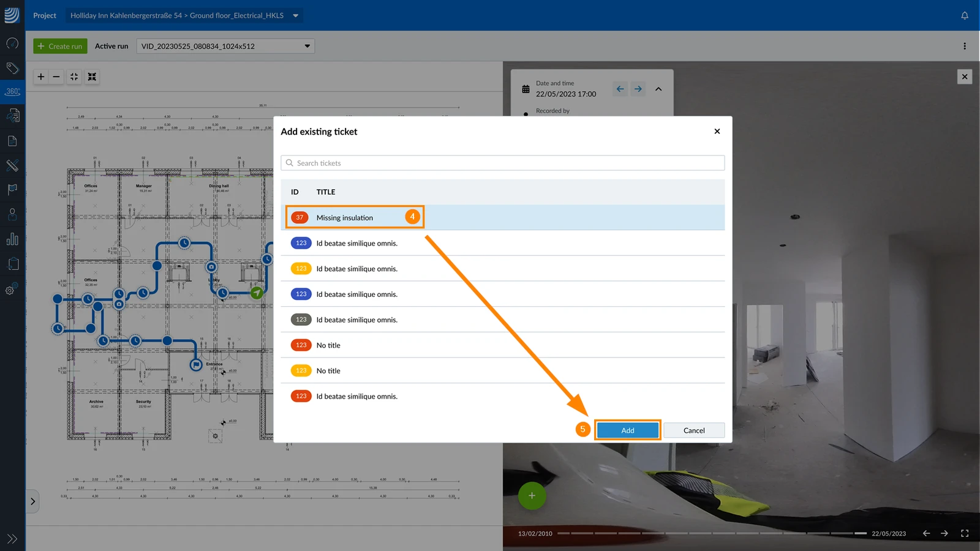Screen dimensions: 980x551
Task: Go to the previous recording date arrow
Action: [x=620, y=89]
